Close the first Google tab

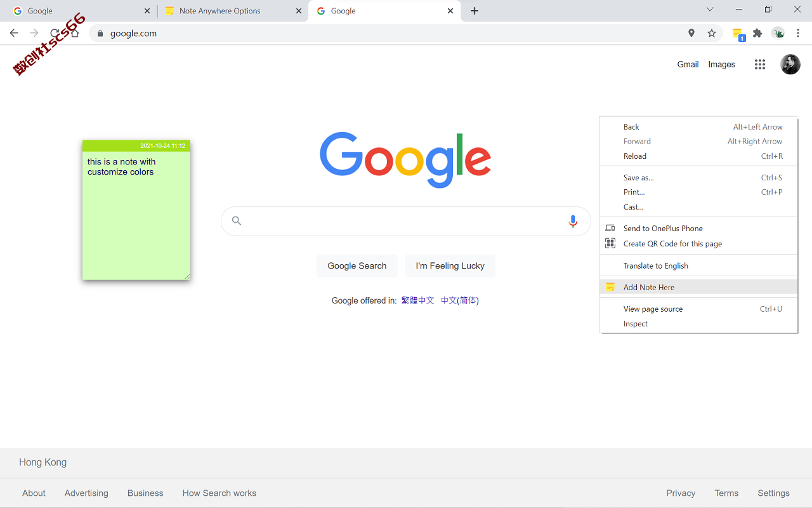pos(147,11)
